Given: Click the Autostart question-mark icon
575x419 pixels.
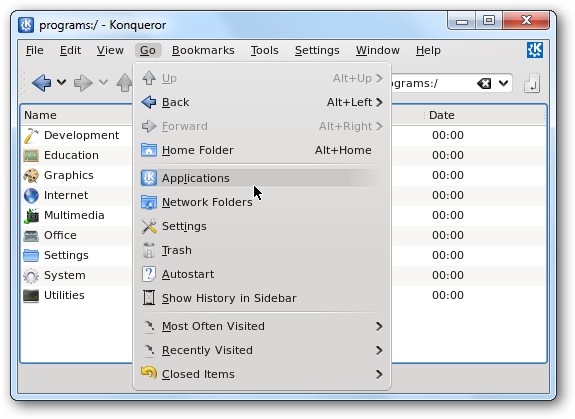Looking at the screenshot, I should tap(149, 274).
